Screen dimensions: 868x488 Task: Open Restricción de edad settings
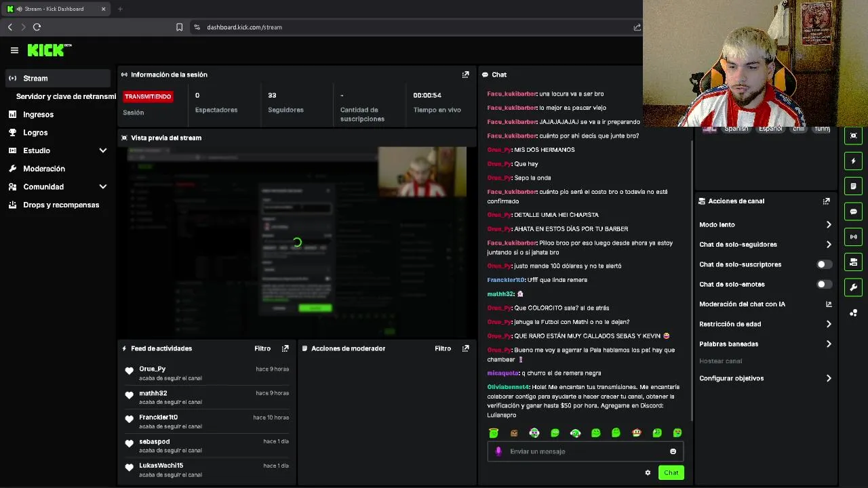765,324
